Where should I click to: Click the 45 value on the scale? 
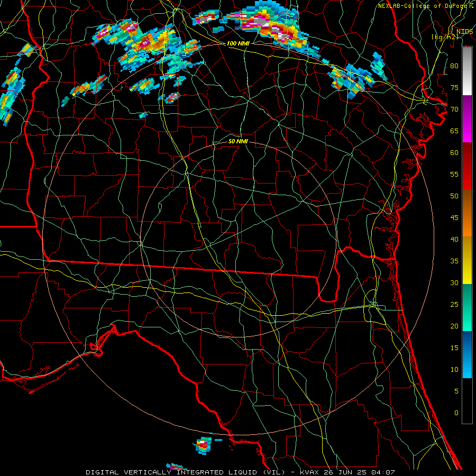click(x=454, y=218)
